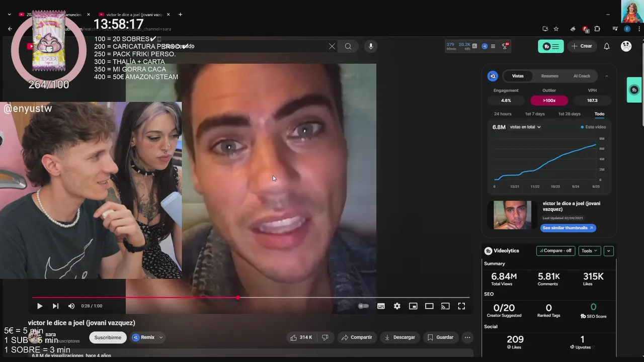Image resolution: width=644 pixels, height=362 pixels.
Task: Switch to theater mode
Action: [429, 306]
